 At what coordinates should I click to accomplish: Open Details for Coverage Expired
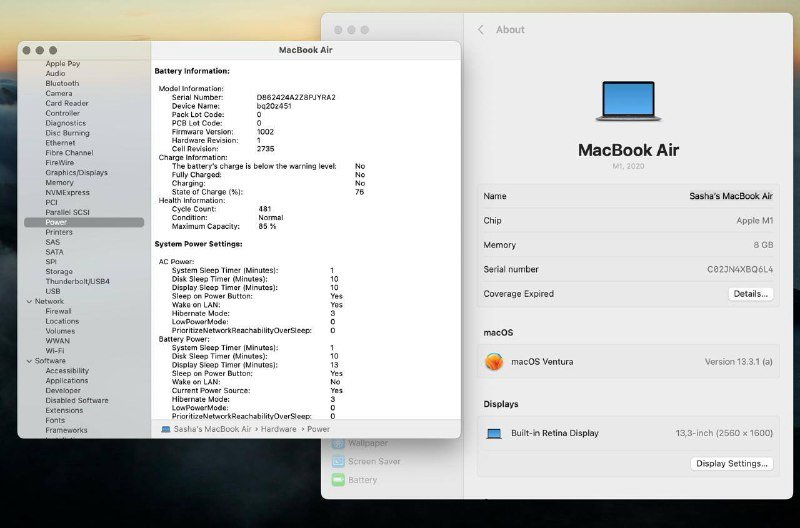(751, 294)
